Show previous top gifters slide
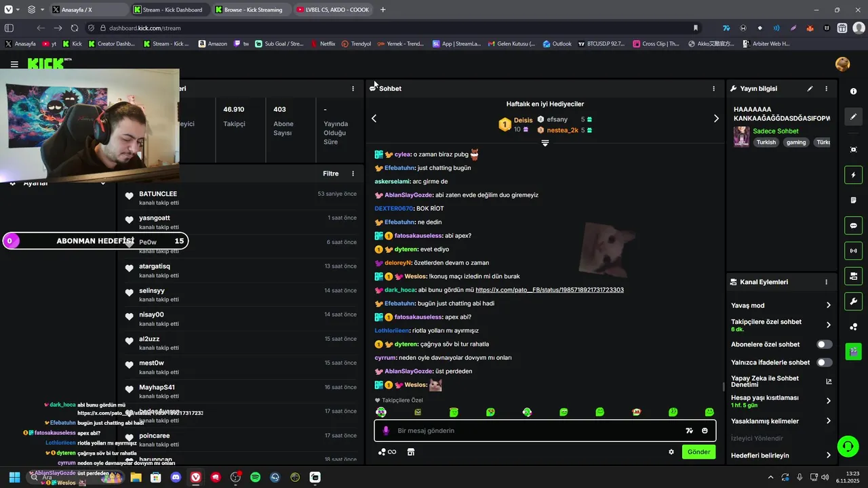868x488 pixels. tap(374, 119)
